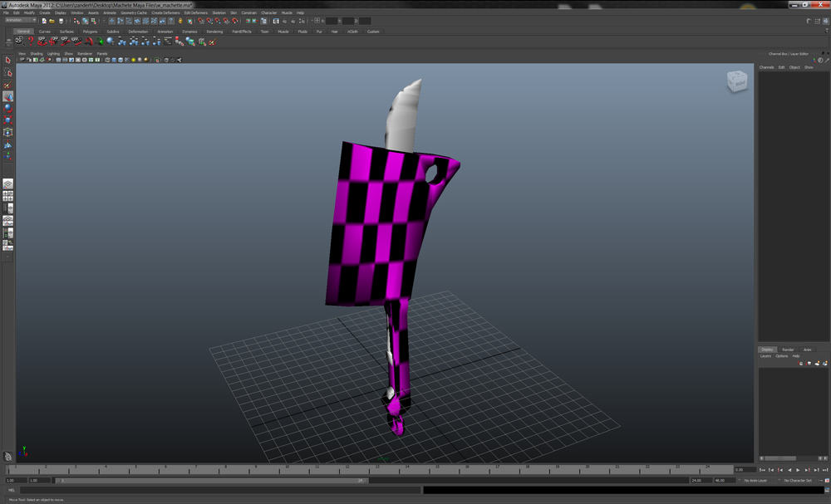
Task: Toggle Snap to curves
Action: [209, 22]
